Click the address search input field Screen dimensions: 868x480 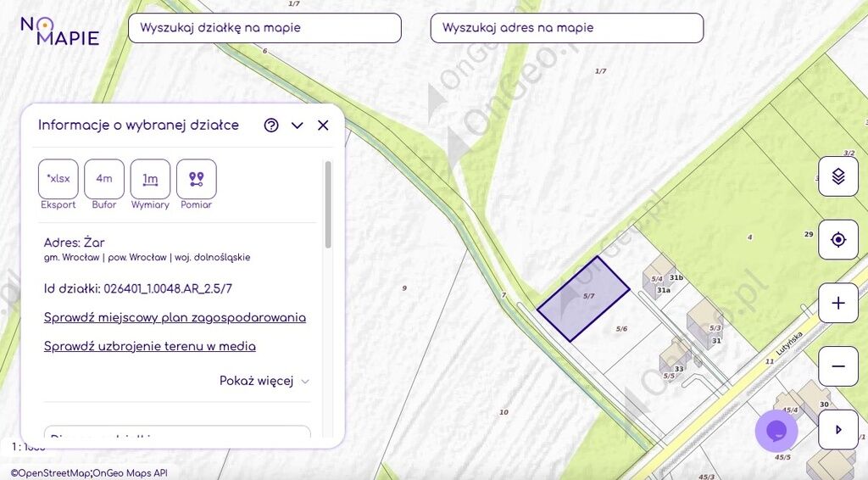567,28
